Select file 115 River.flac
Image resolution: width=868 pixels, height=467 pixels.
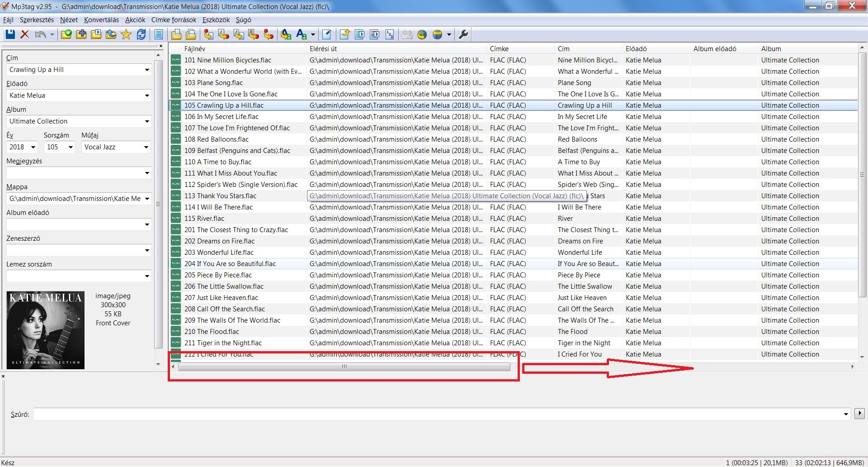[x=204, y=219]
